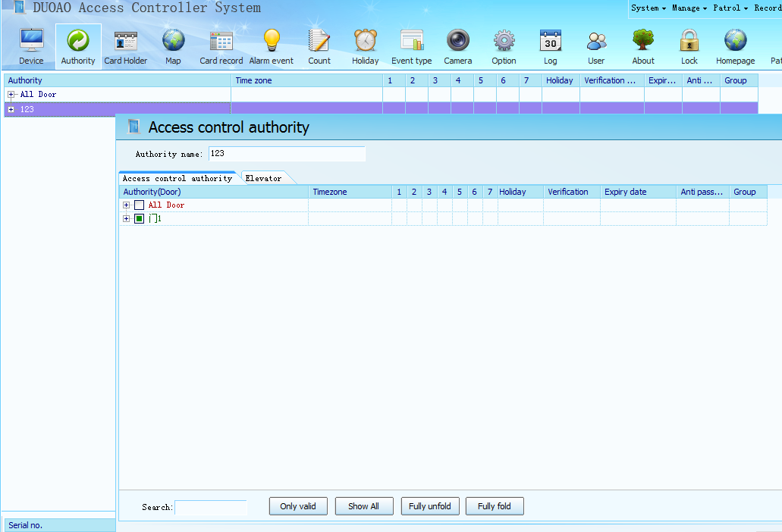Screen dimensions: 782x532
Task: Expand All Door in the dialog tree
Action: click(126, 205)
